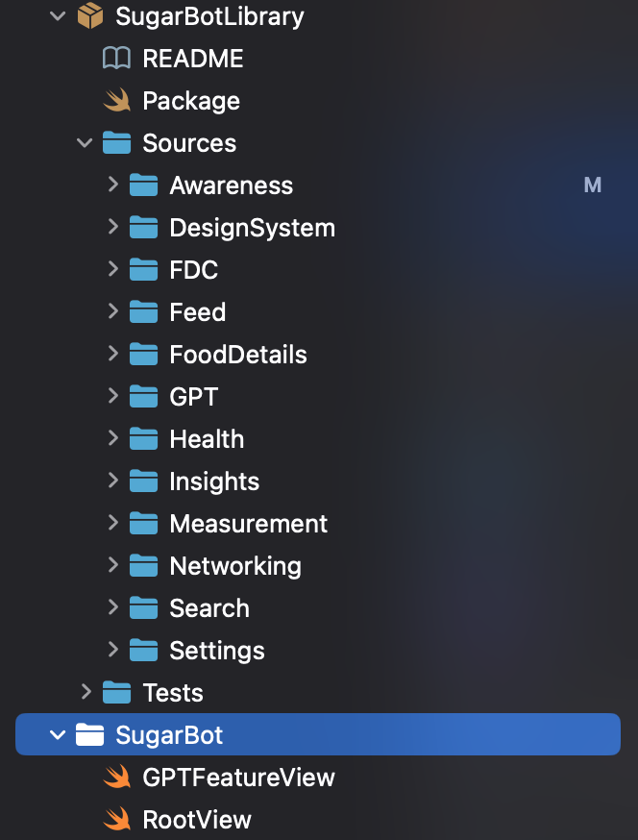Select the highlighted SugarBot group name
The width and height of the screenshot is (638, 840).
click(x=169, y=735)
